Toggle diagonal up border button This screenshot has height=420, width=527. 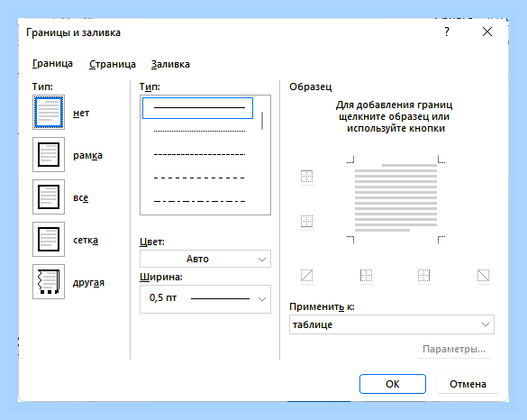click(307, 276)
